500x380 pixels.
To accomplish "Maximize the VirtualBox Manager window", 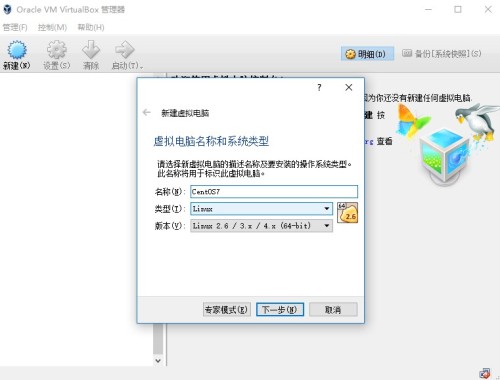I will [x=458, y=10].
